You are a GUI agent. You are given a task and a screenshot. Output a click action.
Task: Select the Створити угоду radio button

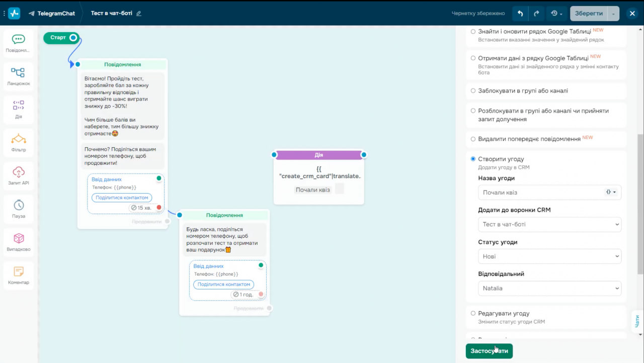pos(473,159)
